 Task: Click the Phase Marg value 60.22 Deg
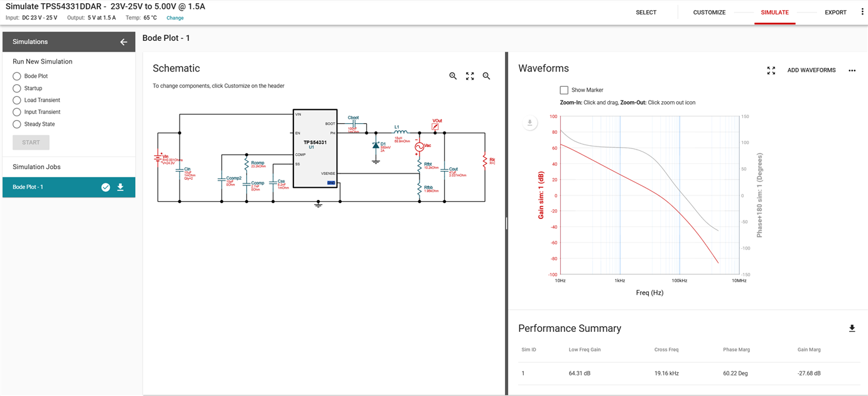coord(735,373)
